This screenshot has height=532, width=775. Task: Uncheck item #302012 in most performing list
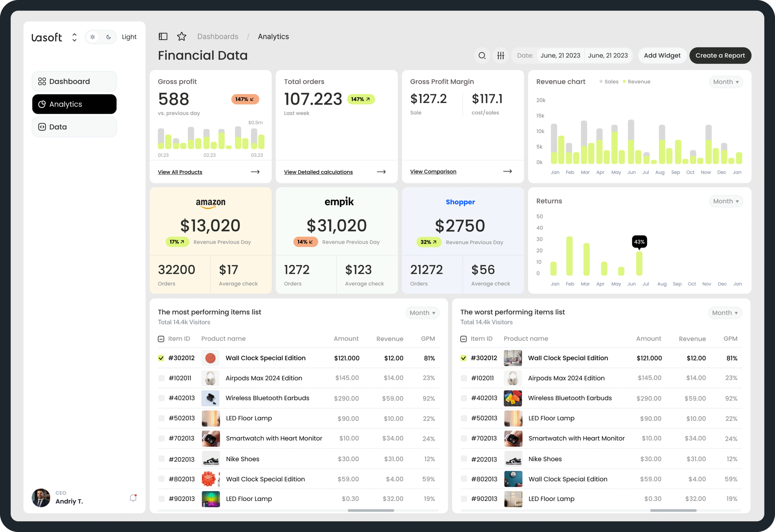[x=161, y=358]
